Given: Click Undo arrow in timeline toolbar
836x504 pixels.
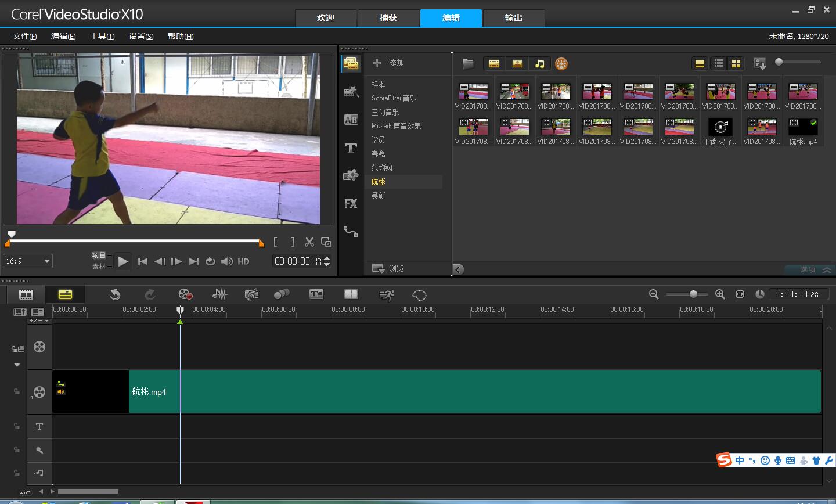Looking at the screenshot, I should point(115,294).
